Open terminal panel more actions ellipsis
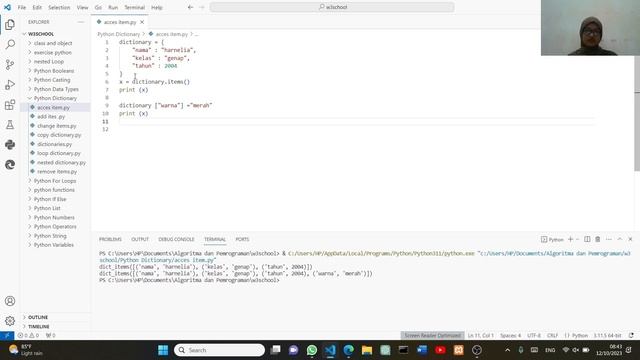This screenshot has height=360, width=640. [x=609, y=239]
